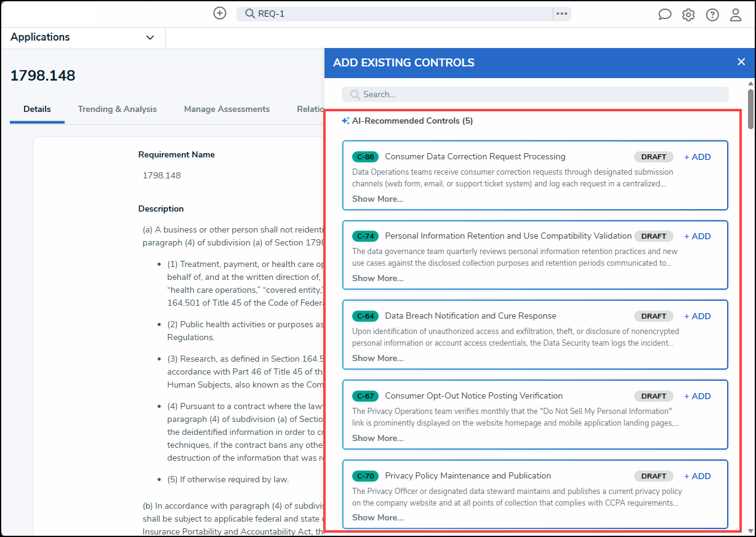The image size is (756, 537).
Task: Add control C-86 Consumer Data Correction
Action: click(x=698, y=157)
